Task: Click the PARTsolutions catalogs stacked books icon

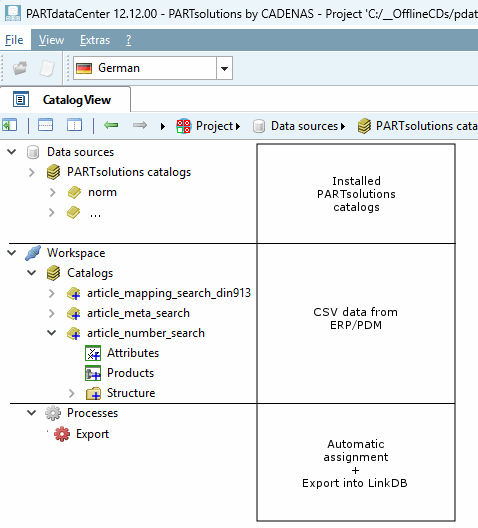Action: [x=54, y=172]
